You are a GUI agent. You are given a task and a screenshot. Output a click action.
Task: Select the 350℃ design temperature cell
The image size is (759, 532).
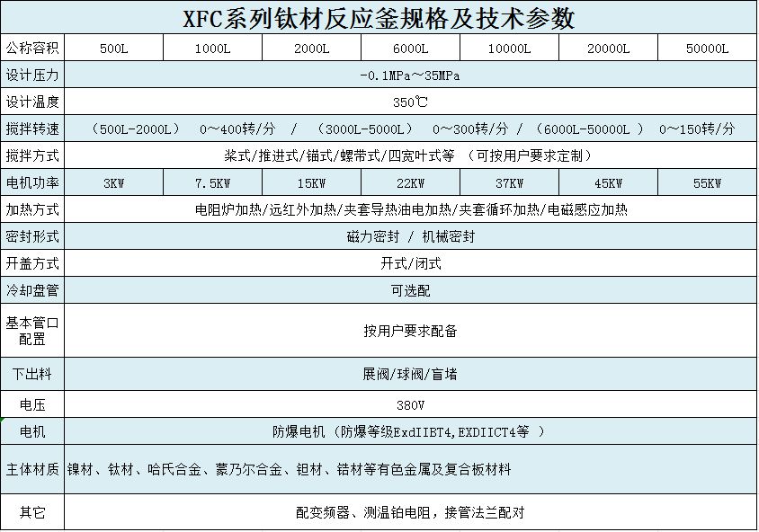click(x=410, y=102)
